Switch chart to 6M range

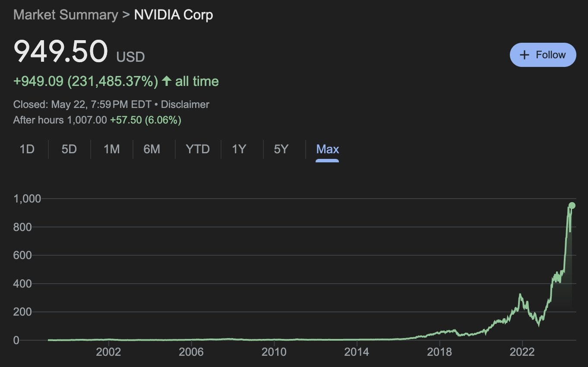(152, 149)
